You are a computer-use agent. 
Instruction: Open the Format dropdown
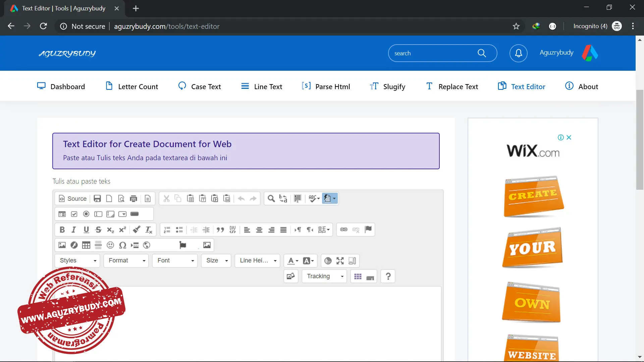(126, 260)
